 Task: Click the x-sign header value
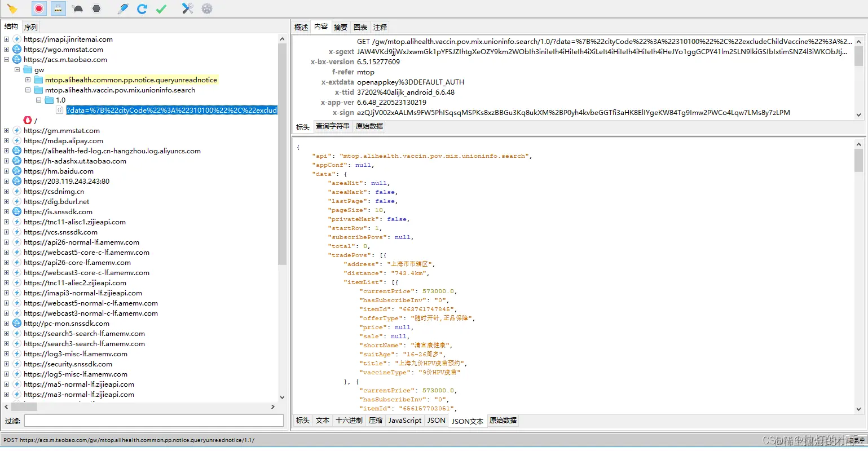[x=573, y=113]
